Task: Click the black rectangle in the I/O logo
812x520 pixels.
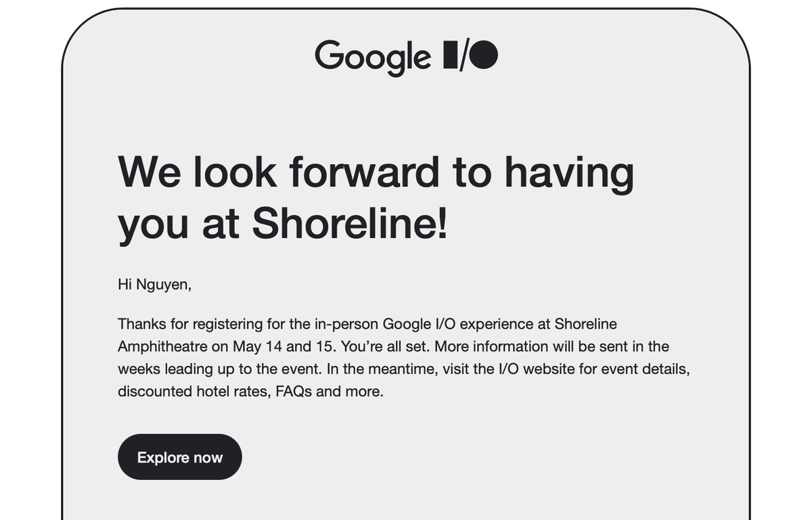Action: click(449, 55)
